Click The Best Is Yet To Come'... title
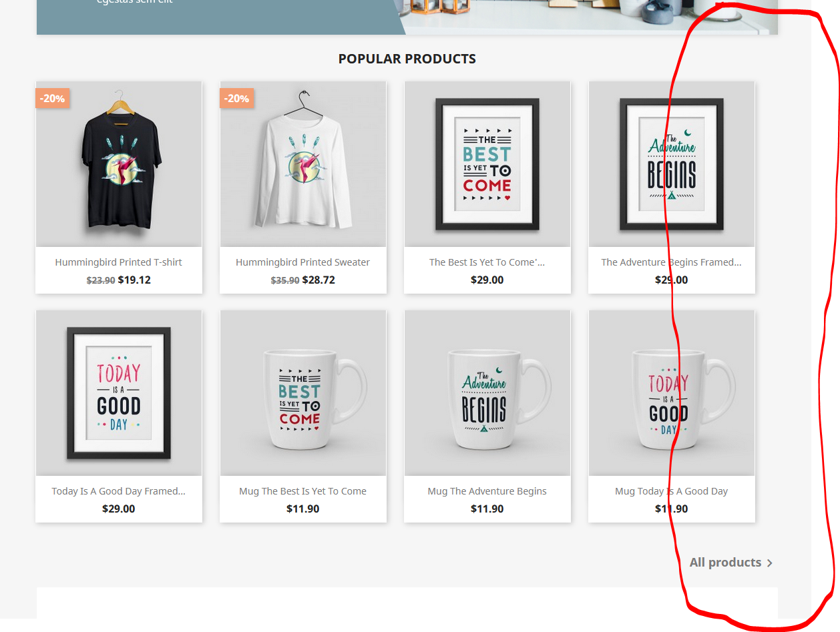840x632 pixels. tap(487, 262)
